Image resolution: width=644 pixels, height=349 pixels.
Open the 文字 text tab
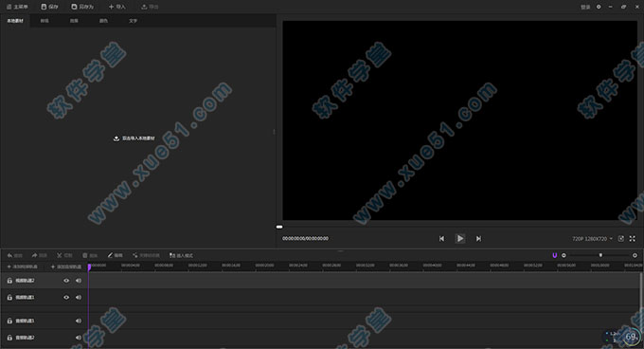tap(134, 21)
